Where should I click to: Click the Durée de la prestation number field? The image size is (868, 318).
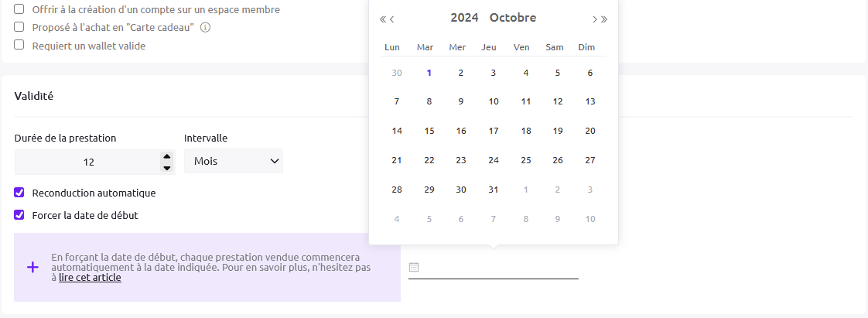[x=88, y=162]
